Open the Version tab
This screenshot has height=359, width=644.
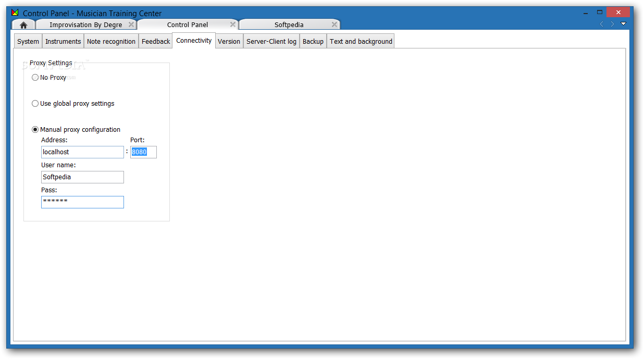point(229,42)
